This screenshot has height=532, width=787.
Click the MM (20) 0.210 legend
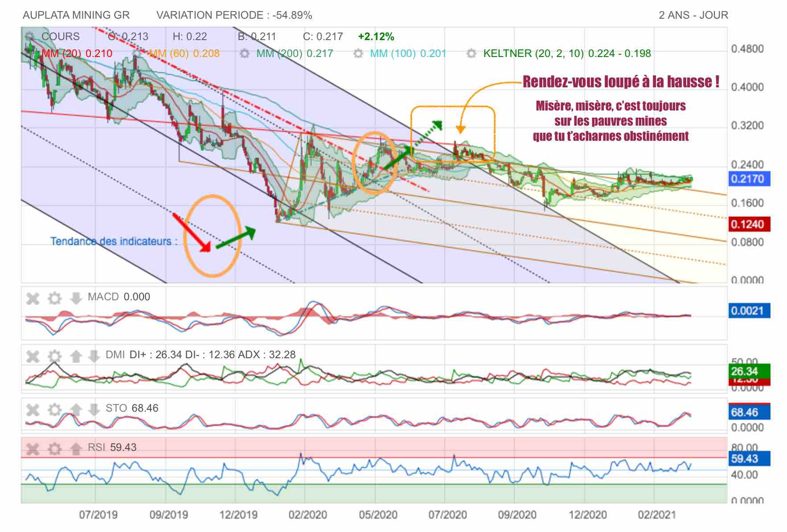[x=77, y=53]
